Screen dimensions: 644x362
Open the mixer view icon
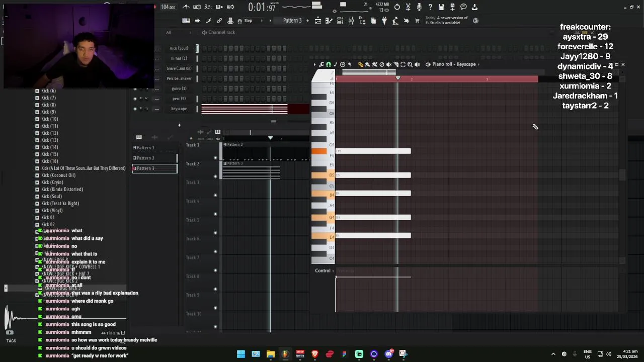tap(351, 21)
